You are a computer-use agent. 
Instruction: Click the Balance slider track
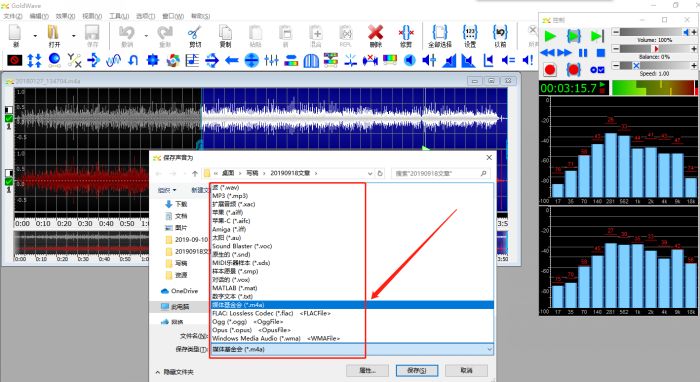[655, 49]
